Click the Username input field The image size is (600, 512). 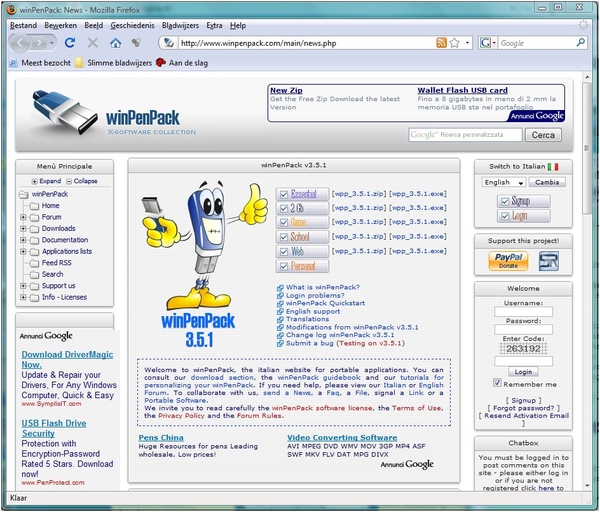(523, 312)
